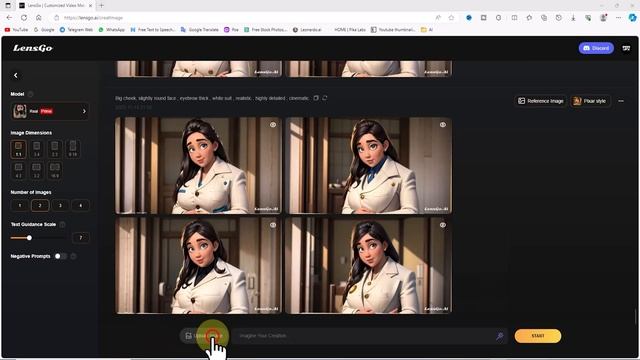Click the icon right of the Discord button

tap(626, 48)
